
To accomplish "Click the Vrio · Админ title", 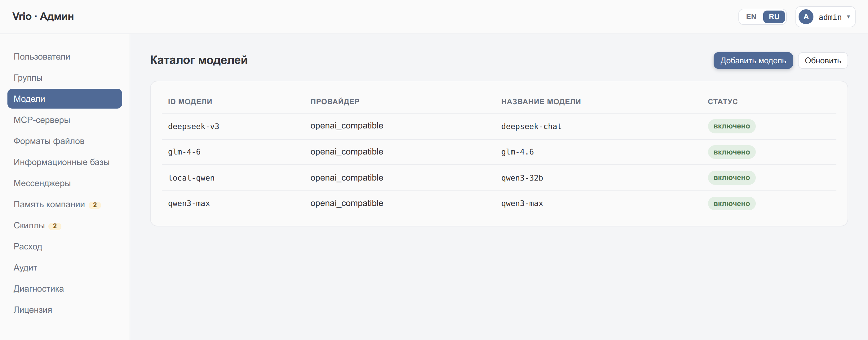I will click(43, 16).
